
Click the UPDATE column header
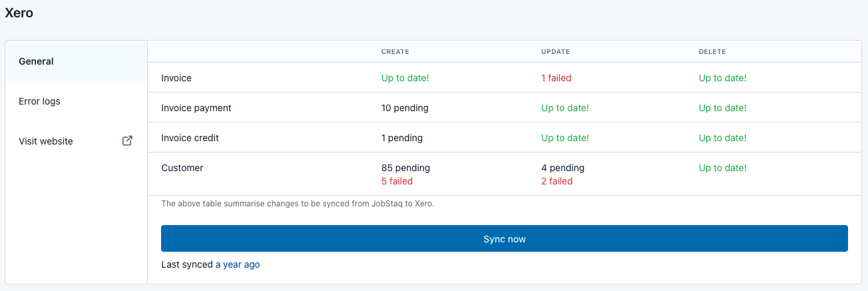(x=555, y=51)
